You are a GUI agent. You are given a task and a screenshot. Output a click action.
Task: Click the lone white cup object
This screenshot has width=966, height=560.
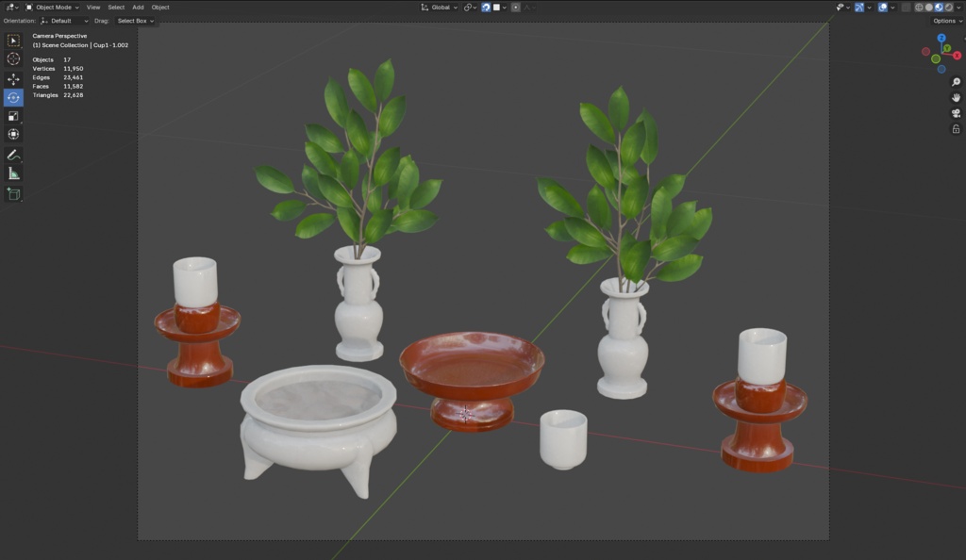pos(564,440)
